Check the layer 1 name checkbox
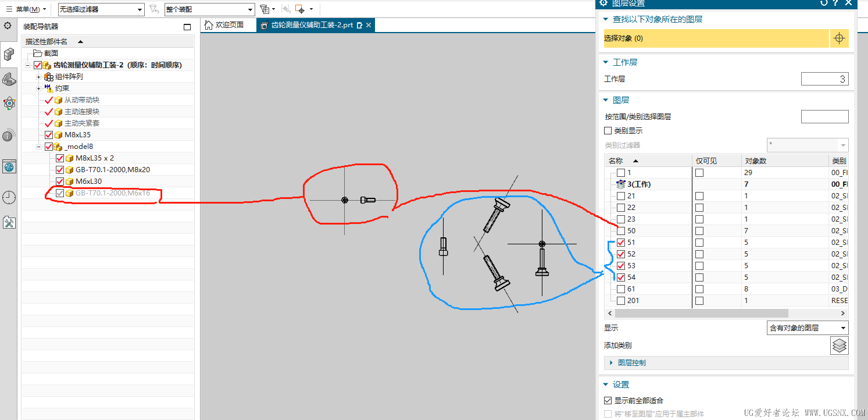 621,173
